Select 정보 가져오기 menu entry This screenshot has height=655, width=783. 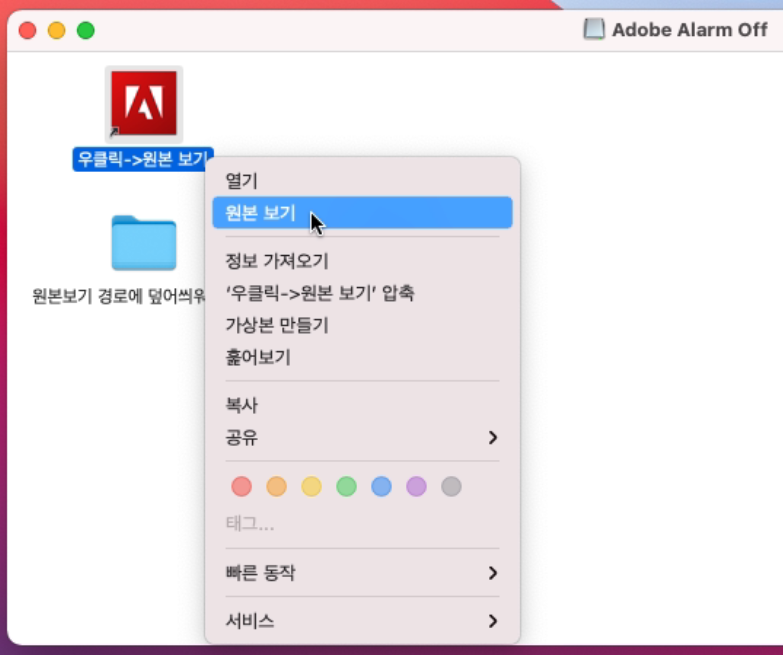coord(363,261)
